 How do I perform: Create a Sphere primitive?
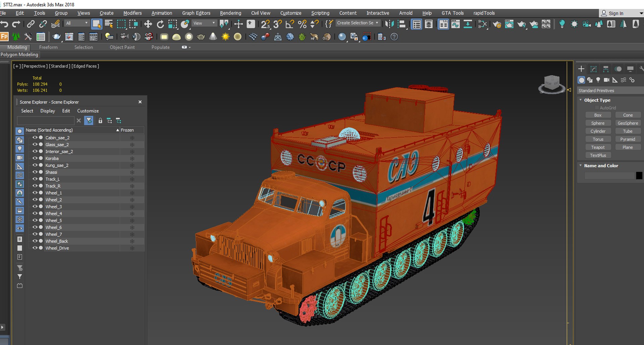point(598,123)
